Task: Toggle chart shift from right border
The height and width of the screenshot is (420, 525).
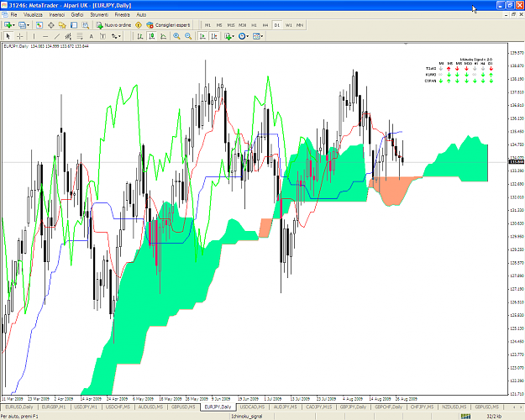Action: pos(214,36)
